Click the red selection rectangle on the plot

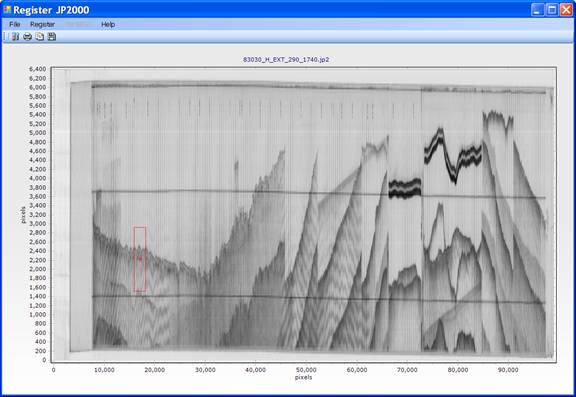coord(140,259)
